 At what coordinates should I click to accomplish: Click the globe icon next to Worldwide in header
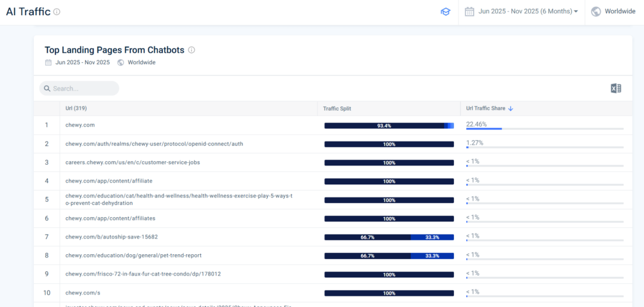[x=596, y=11]
